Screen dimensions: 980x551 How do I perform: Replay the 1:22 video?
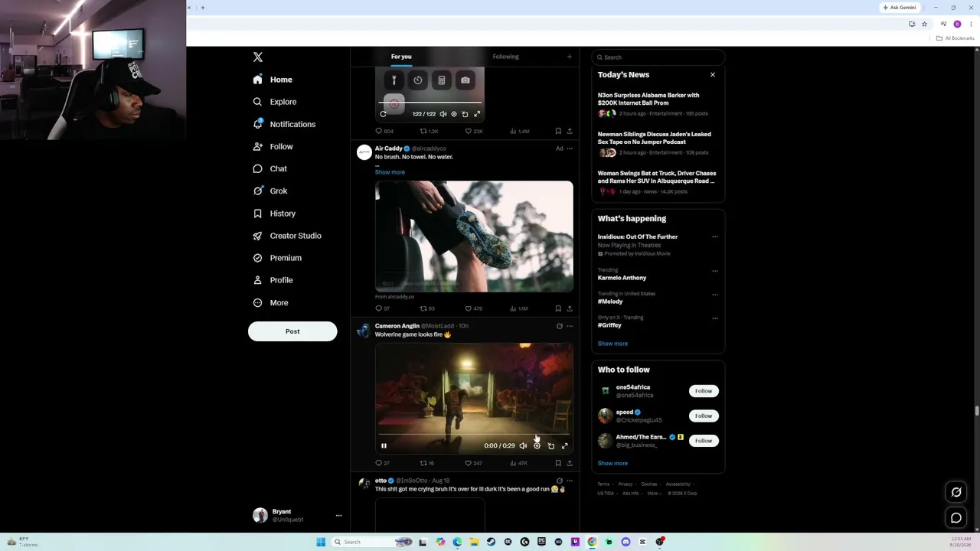(384, 114)
